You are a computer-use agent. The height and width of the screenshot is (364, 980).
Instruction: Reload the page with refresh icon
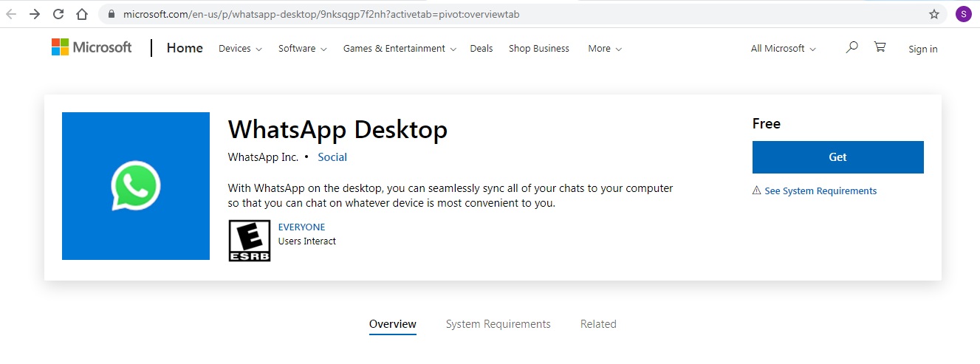tap(58, 14)
